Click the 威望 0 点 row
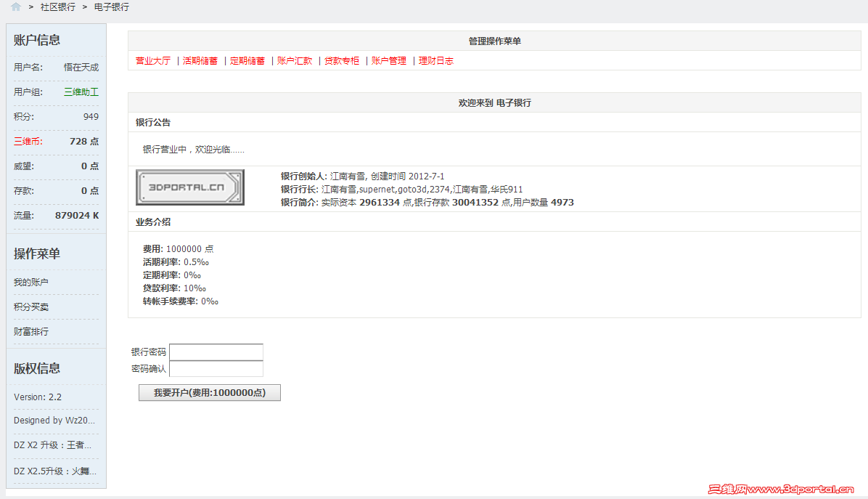 [56, 166]
